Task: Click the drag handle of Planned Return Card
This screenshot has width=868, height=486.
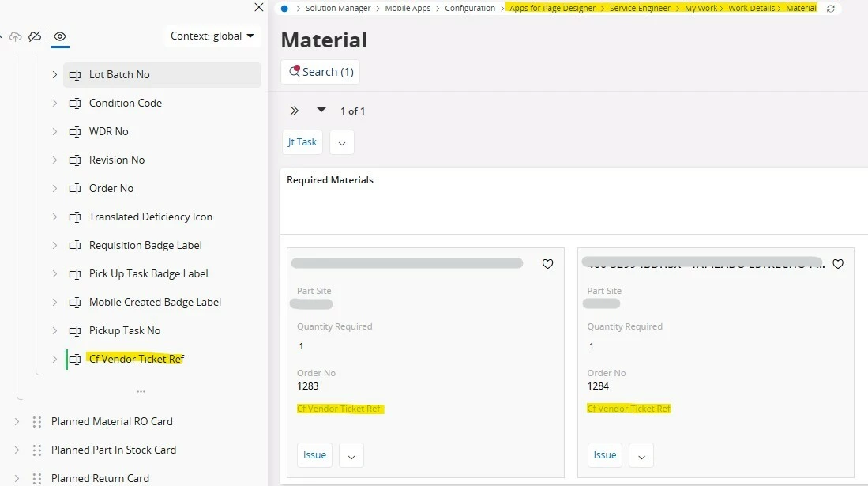Action: pyautogui.click(x=37, y=478)
